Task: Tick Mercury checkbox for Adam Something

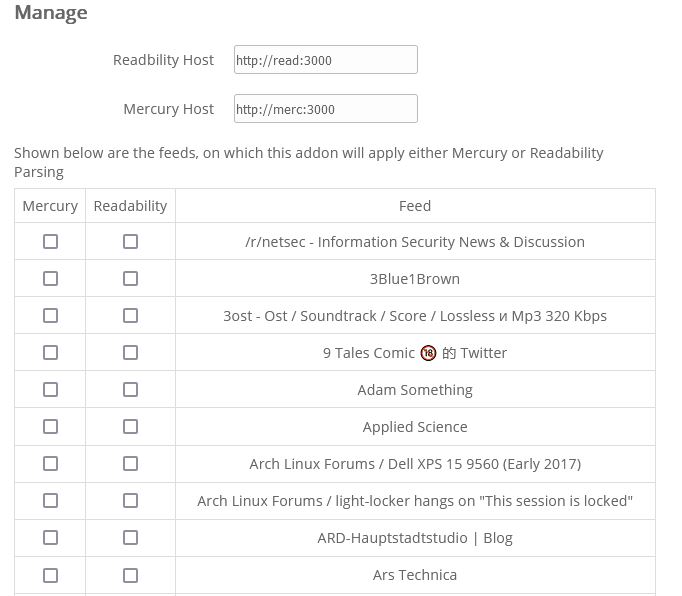Action: 51,390
